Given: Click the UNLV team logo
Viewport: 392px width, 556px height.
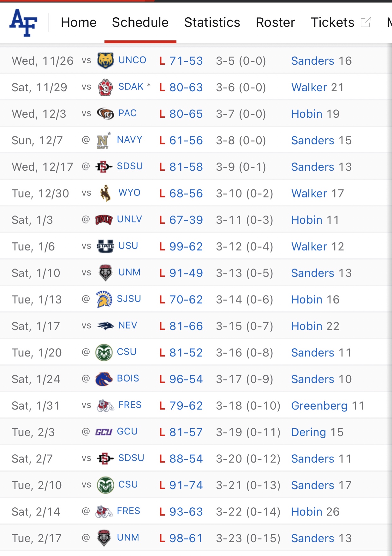Looking at the screenshot, I should tap(104, 220).
